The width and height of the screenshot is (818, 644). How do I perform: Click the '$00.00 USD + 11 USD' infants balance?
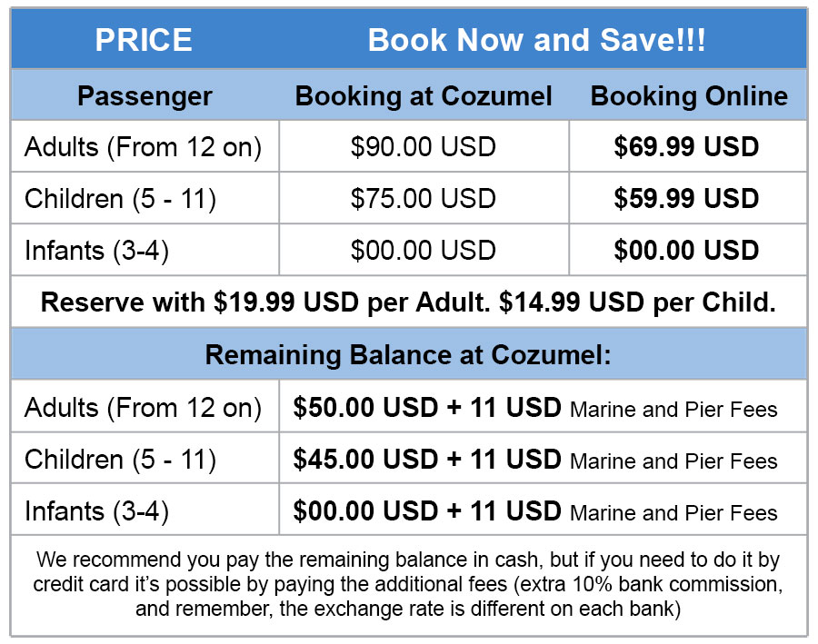click(426, 511)
